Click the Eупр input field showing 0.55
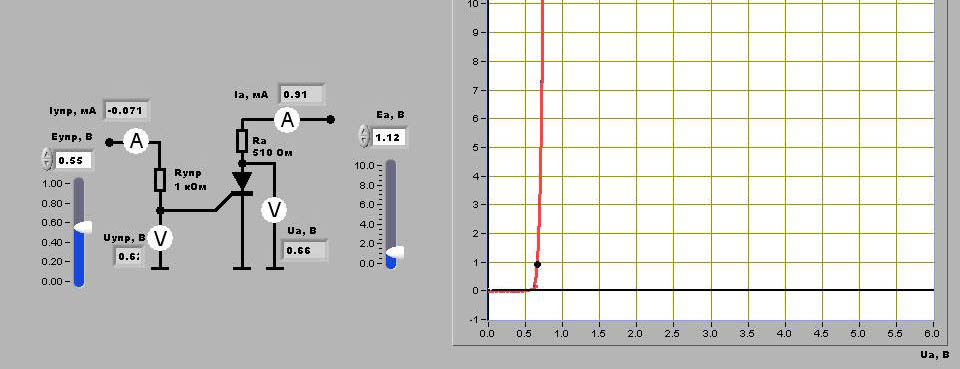The height and width of the screenshot is (369, 960). [x=73, y=161]
